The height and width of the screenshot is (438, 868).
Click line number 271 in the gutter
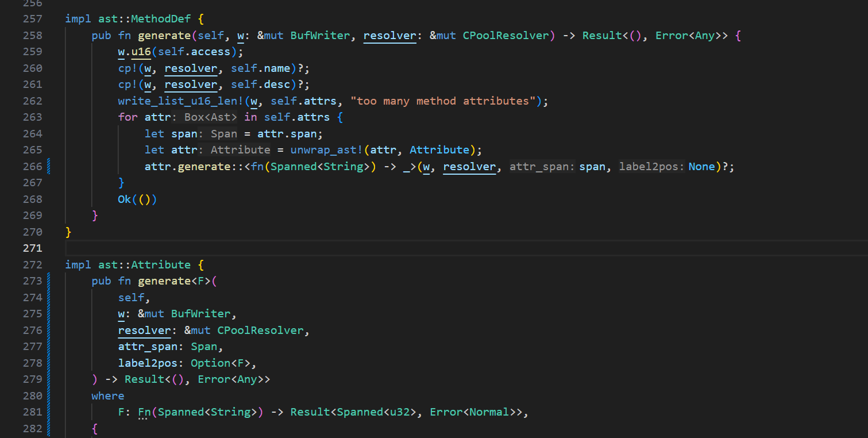click(32, 248)
